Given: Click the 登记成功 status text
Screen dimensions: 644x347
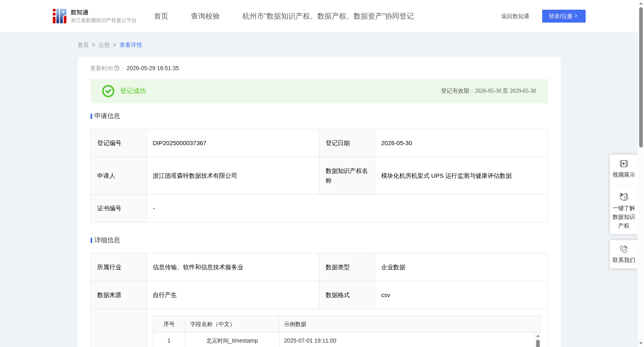Looking at the screenshot, I should 133,91.
